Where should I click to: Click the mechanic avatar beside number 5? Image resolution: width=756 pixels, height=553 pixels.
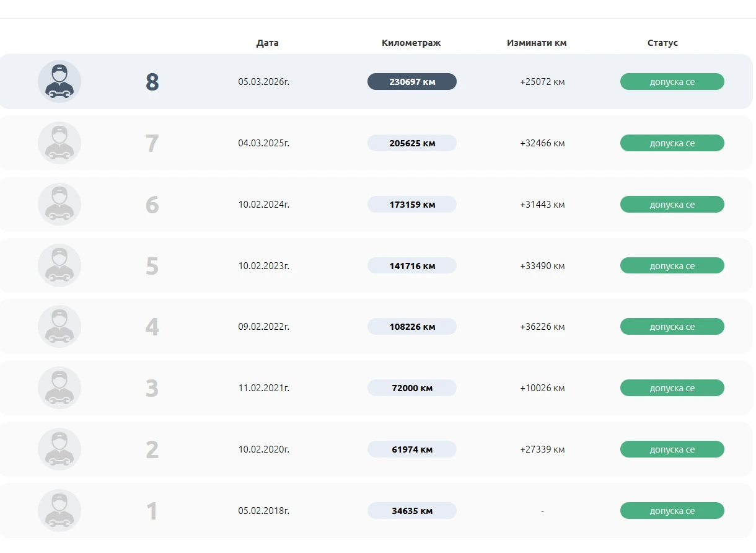pos(59,266)
